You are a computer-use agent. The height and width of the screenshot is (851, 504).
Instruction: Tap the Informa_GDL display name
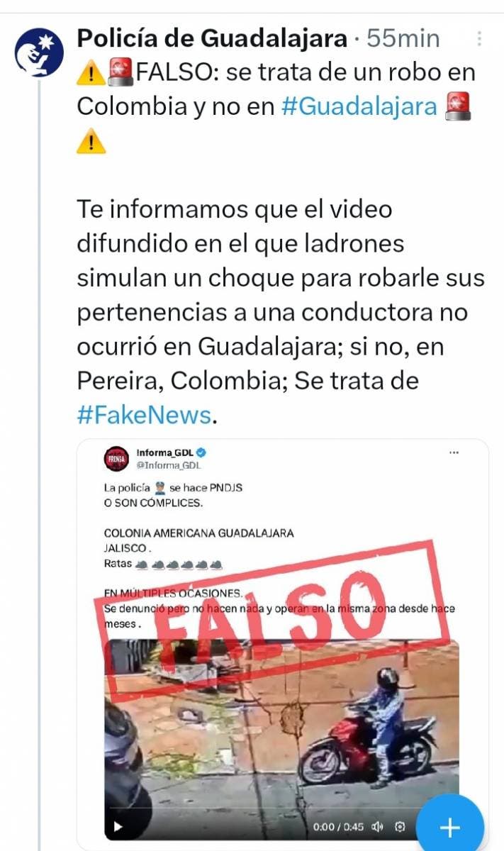coord(165,452)
